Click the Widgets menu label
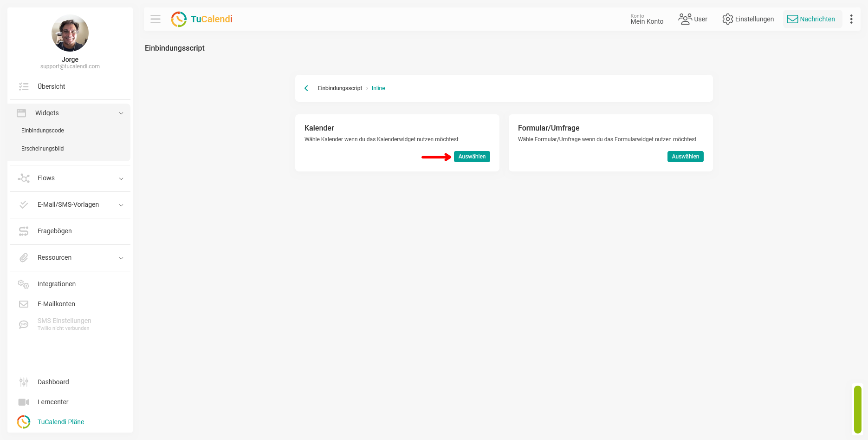This screenshot has width=868, height=440. 47,113
